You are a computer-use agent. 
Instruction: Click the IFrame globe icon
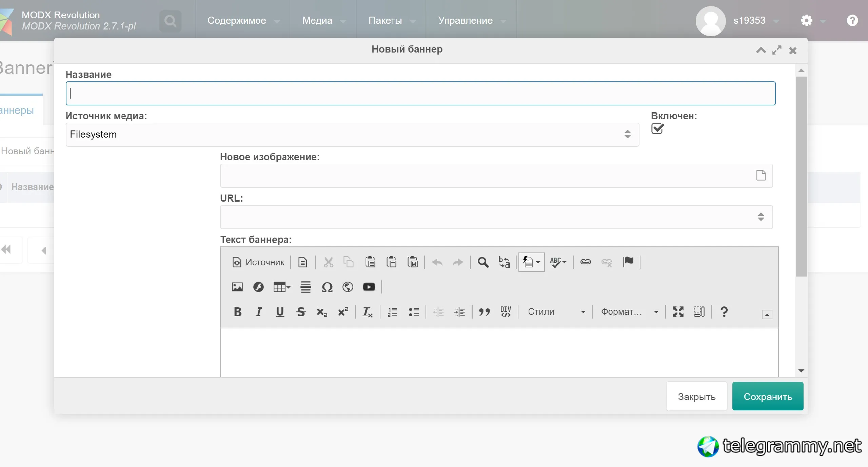point(348,287)
